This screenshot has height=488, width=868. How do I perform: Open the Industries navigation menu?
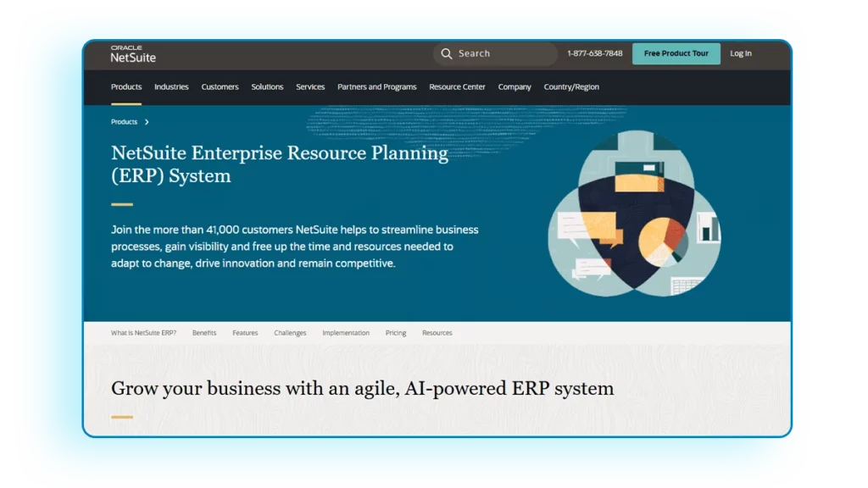point(171,86)
